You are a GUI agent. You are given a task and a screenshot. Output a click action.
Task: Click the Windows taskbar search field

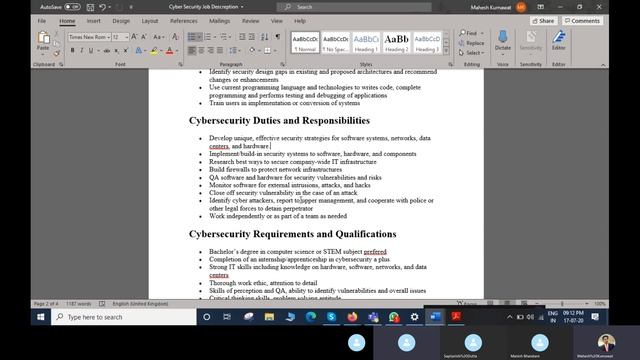pos(124,317)
